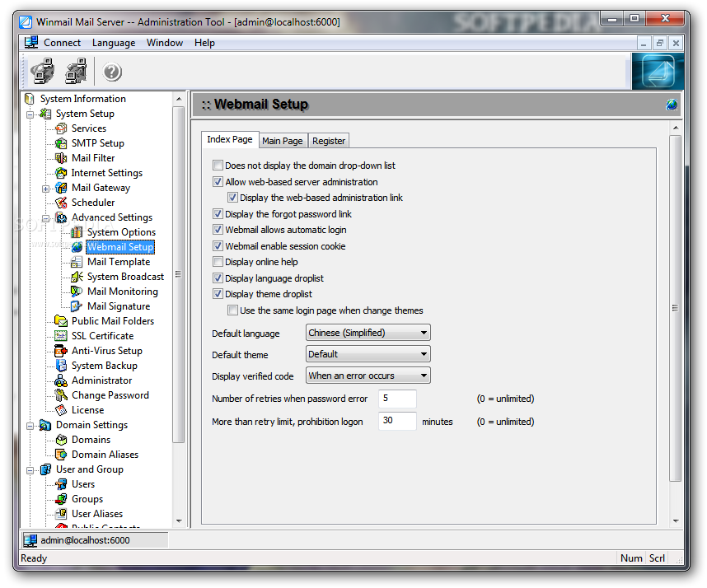Check 'Does not display the domain drop-down list'
Image resolution: width=707 pixels, height=588 pixels.
(218, 166)
